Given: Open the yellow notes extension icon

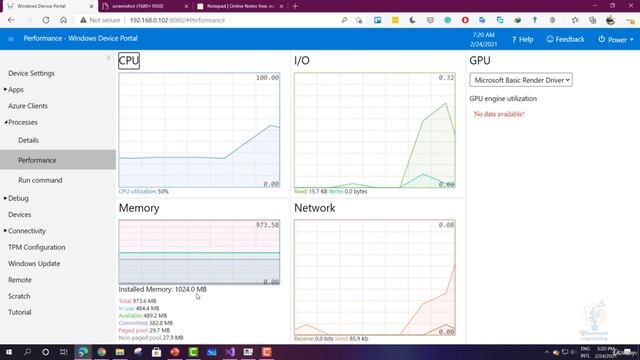Looking at the screenshot, I should pos(395,20).
